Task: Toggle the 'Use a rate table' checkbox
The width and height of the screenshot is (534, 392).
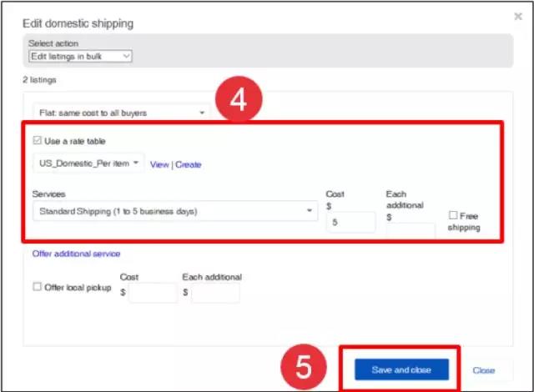Action: click(38, 140)
